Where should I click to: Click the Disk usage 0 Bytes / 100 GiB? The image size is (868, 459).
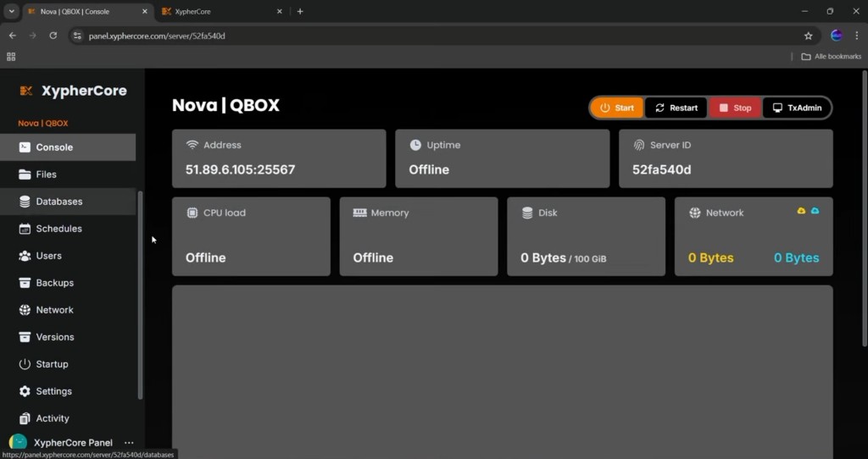coord(564,258)
